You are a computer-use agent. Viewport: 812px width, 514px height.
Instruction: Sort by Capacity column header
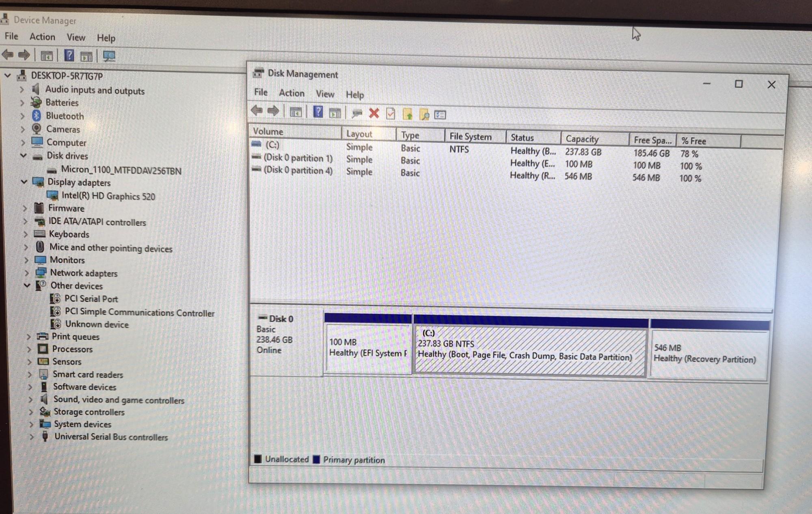[x=595, y=139]
